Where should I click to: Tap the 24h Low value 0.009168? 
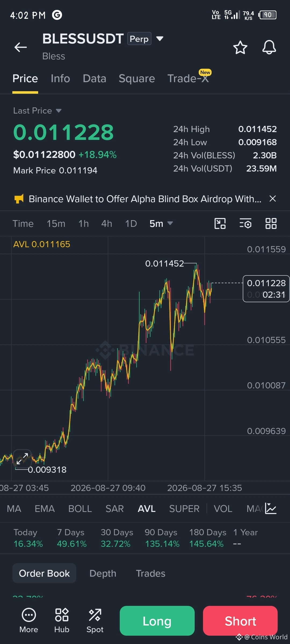point(258,142)
